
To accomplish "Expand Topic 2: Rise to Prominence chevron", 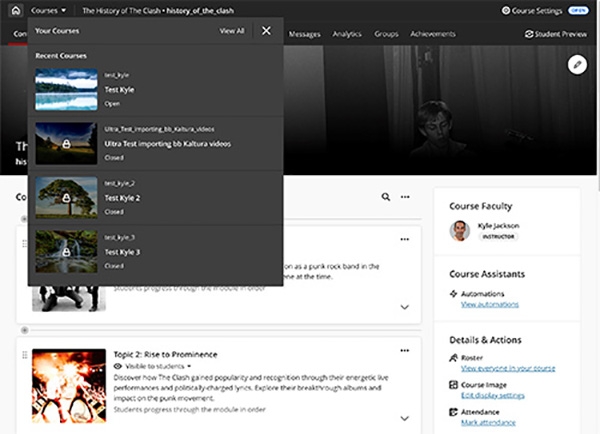I will click(404, 418).
